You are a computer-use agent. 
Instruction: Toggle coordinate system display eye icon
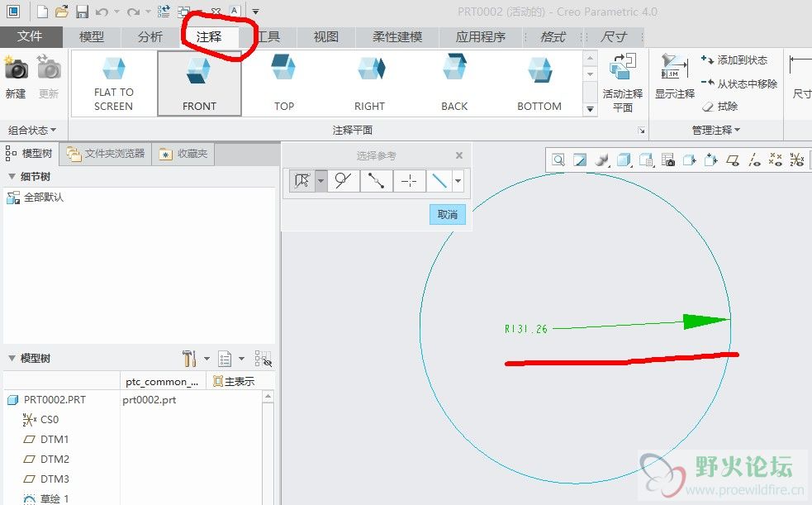(x=796, y=160)
